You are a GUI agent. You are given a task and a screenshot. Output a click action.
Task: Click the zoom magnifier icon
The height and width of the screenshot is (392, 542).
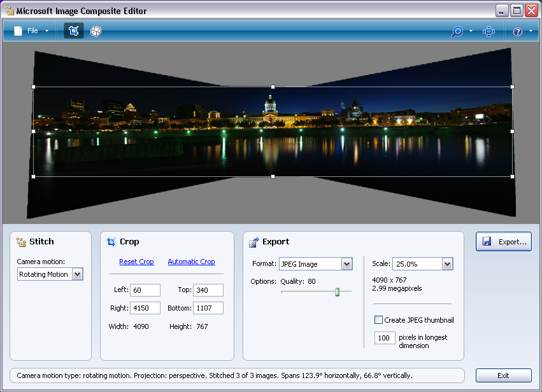point(457,31)
